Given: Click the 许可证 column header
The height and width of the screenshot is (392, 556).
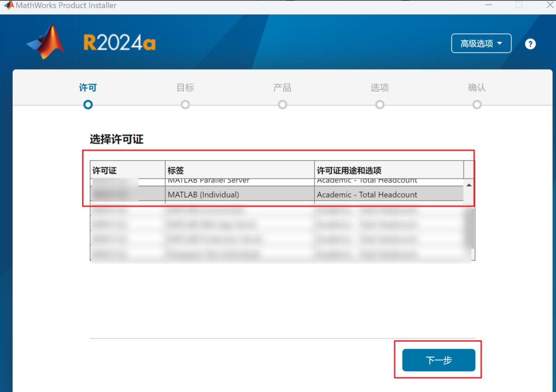Looking at the screenshot, I should pyautogui.click(x=127, y=170).
